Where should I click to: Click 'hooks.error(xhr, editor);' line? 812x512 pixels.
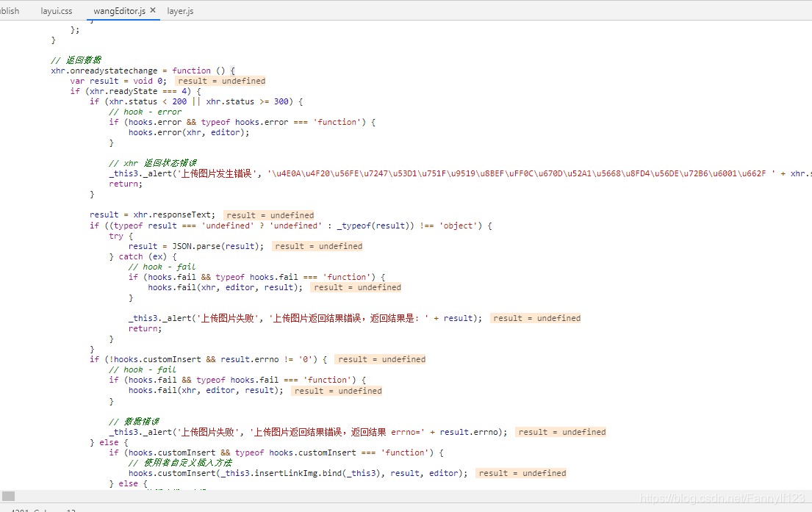(189, 132)
